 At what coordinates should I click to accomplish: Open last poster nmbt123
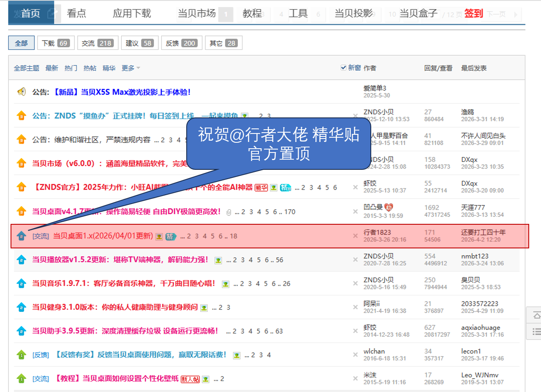[475, 256]
